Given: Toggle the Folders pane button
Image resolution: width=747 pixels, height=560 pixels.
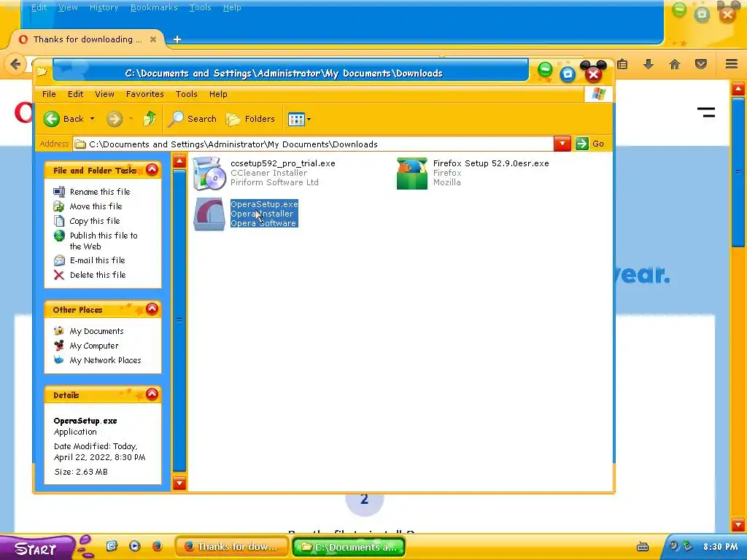Looking at the screenshot, I should [250, 119].
